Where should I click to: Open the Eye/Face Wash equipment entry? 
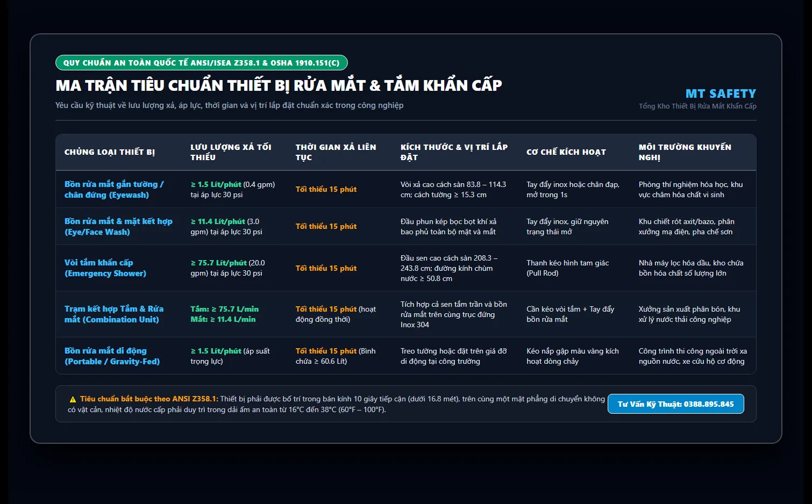tap(118, 227)
